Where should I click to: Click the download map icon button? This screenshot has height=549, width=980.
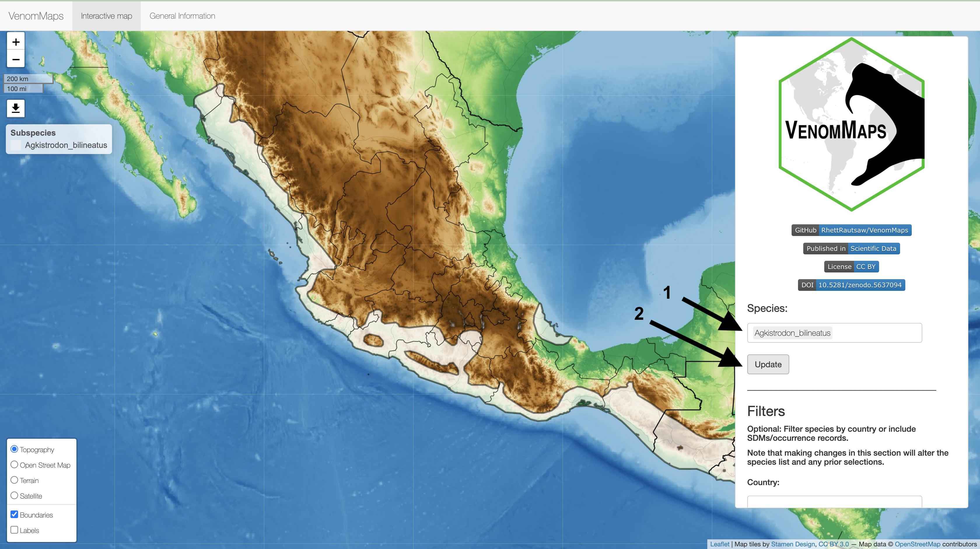[15, 109]
